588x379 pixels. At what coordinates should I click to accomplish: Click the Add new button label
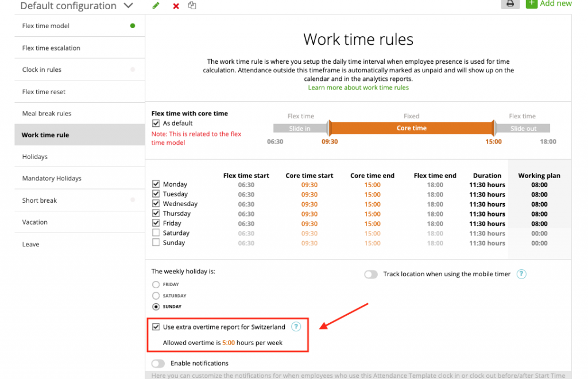click(x=556, y=4)
